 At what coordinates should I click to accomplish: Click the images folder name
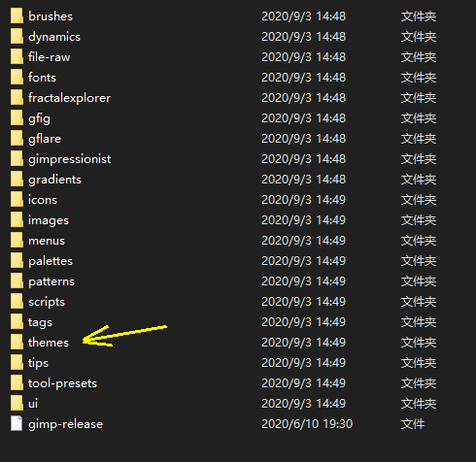[x=49, y=220]
